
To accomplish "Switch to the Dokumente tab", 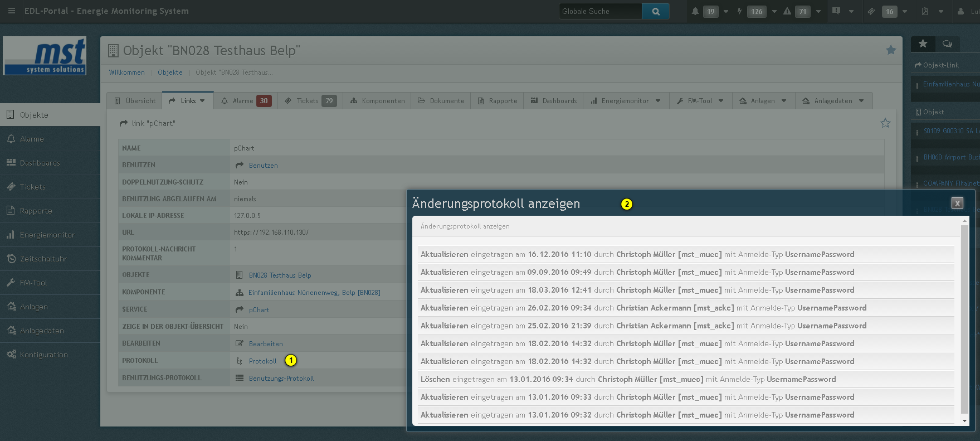I will click(441, 101).
